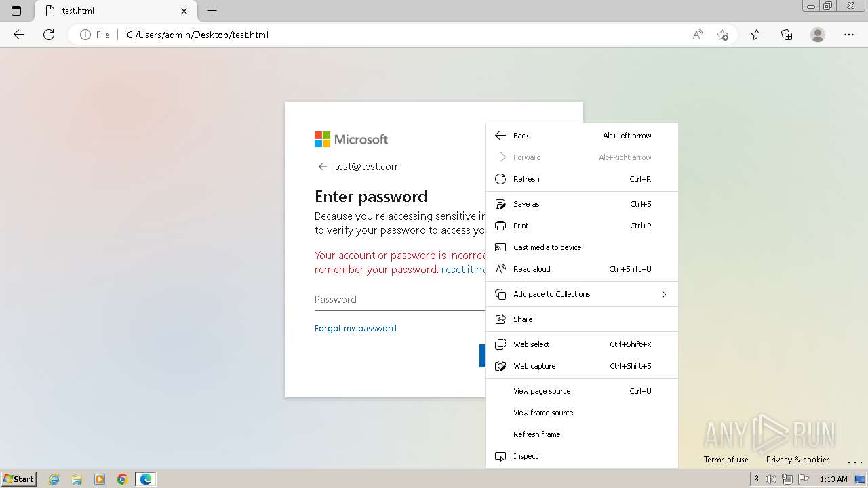This screenshot has height=488, width=868.
Task: Open Settings and more ellipsis menu
Action: (x=849, y=35)
